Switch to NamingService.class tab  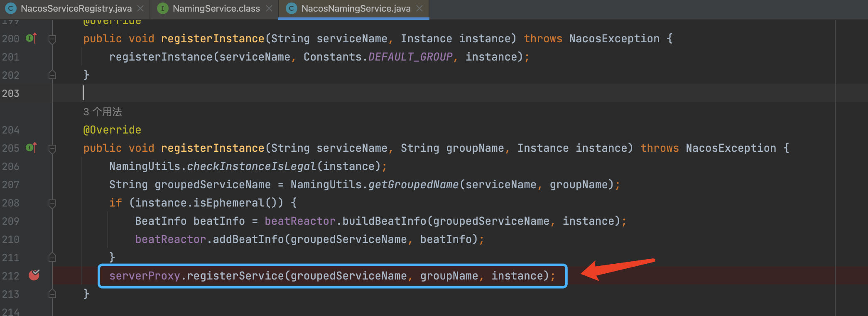(216, 8)
